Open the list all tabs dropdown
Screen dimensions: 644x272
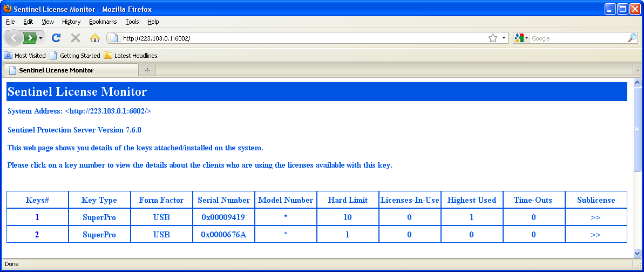638,70
